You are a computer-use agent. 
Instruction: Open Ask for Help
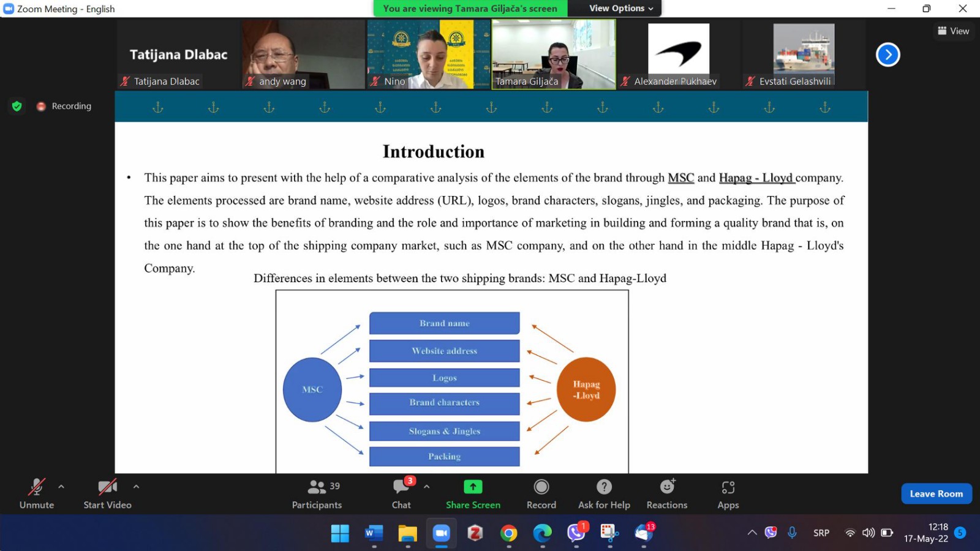[604, 494]
